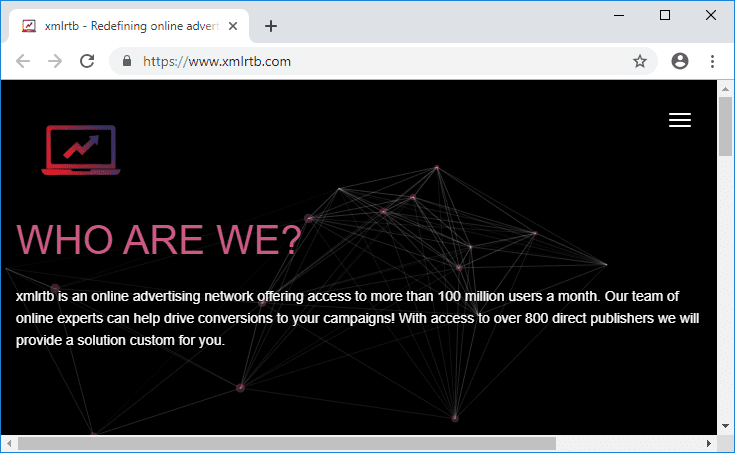The width and height of the screenshot is (735, 453).
Task: Click the horizontal scrollbar right arrow
Action: tap(709, 443)
